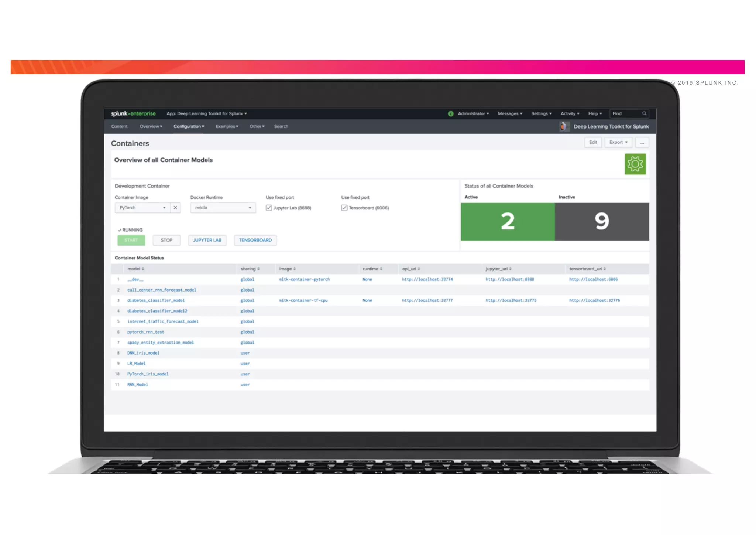Open the Configuration menu
The image size is (756, 535).
(x=189, y=127)
